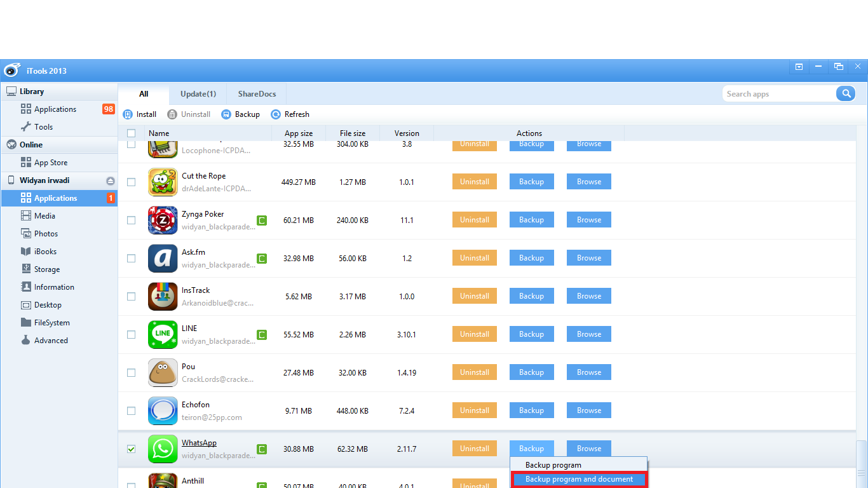868x488 pixels.
Task: Open Backup dropdown for InsTrack
Action: 531,296
